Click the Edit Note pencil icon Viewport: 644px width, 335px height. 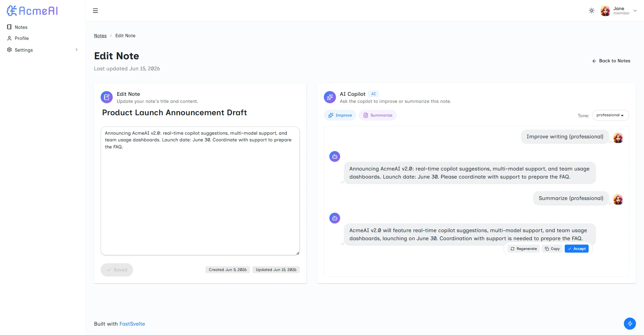click(x=107, y=97)
